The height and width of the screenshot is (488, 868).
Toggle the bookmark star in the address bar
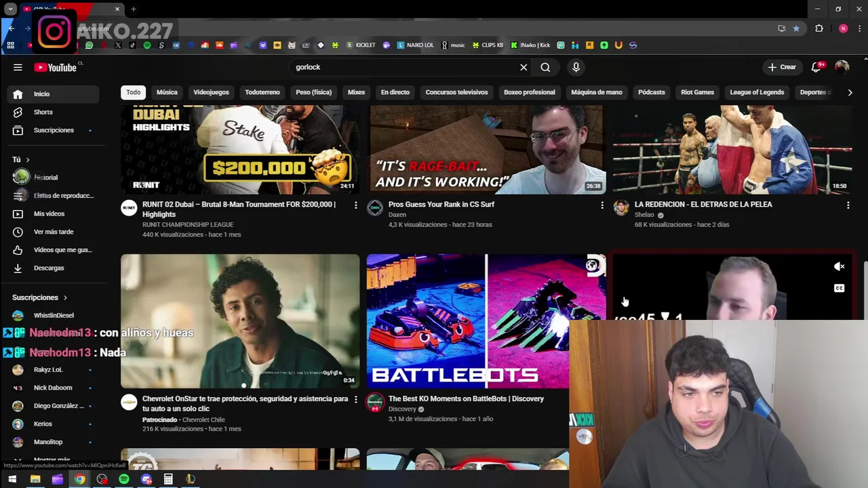click(x=796, y=28)
